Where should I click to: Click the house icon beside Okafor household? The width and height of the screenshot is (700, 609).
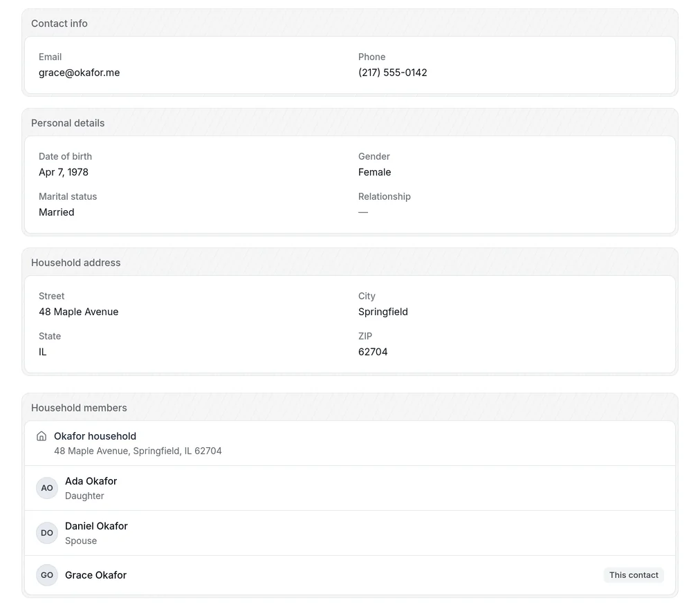tap(42, 436)
